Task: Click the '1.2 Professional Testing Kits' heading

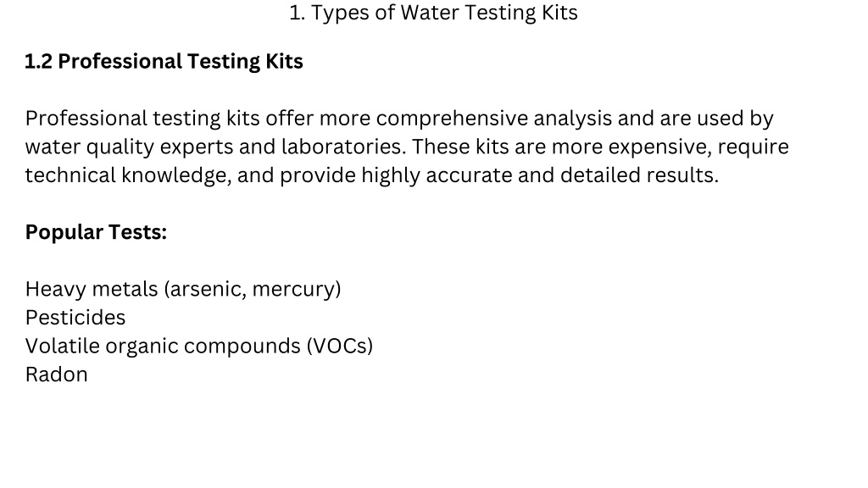Action: pos(164,61)
